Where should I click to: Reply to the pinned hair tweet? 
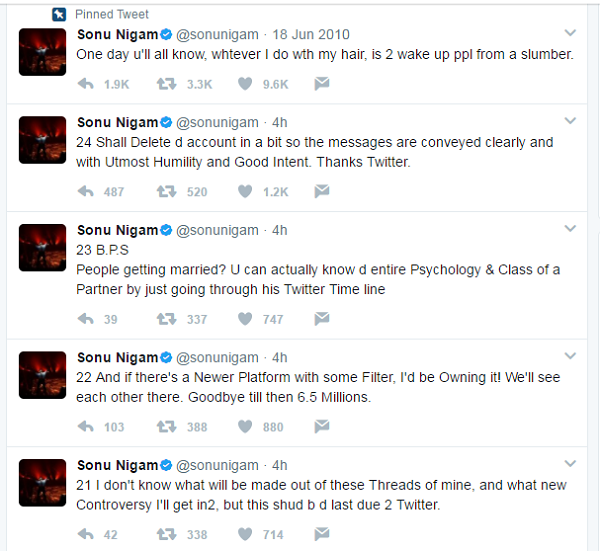click(86, 84)
